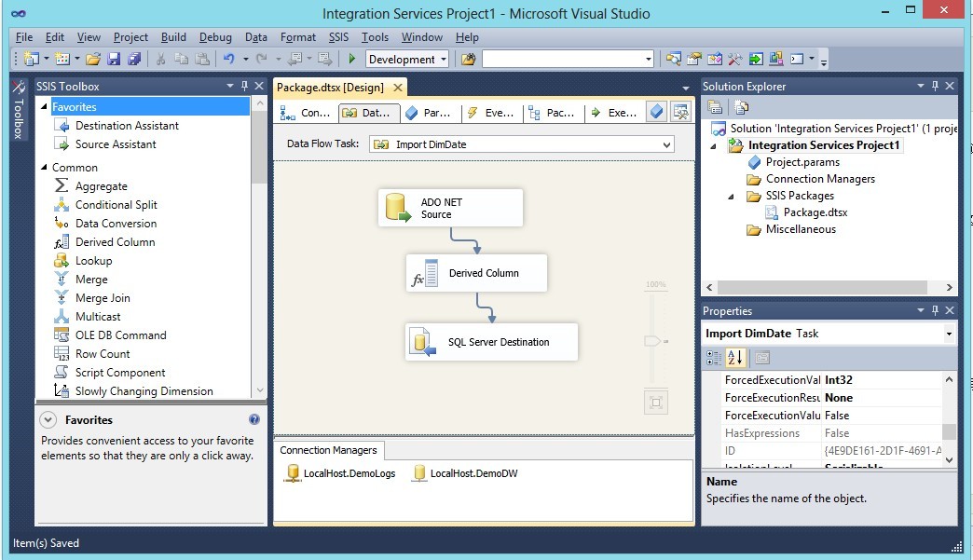Toggle the Categorized view in Properties

click(714, 357)
